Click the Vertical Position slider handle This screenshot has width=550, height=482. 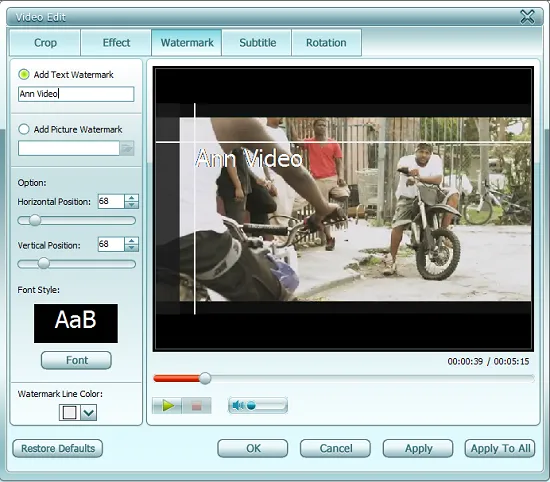point(43,263)
